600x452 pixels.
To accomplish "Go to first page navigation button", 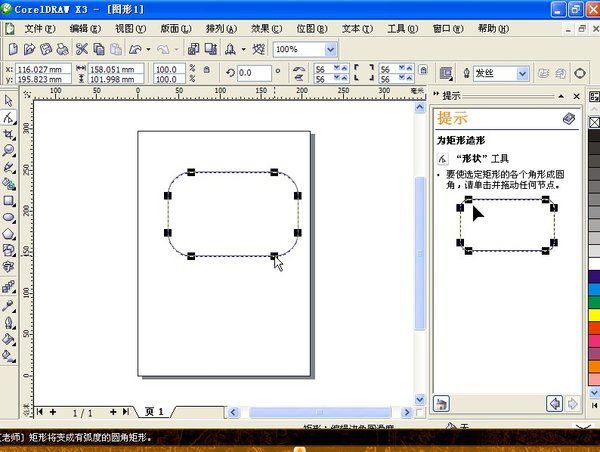I will tap(39, 412).
